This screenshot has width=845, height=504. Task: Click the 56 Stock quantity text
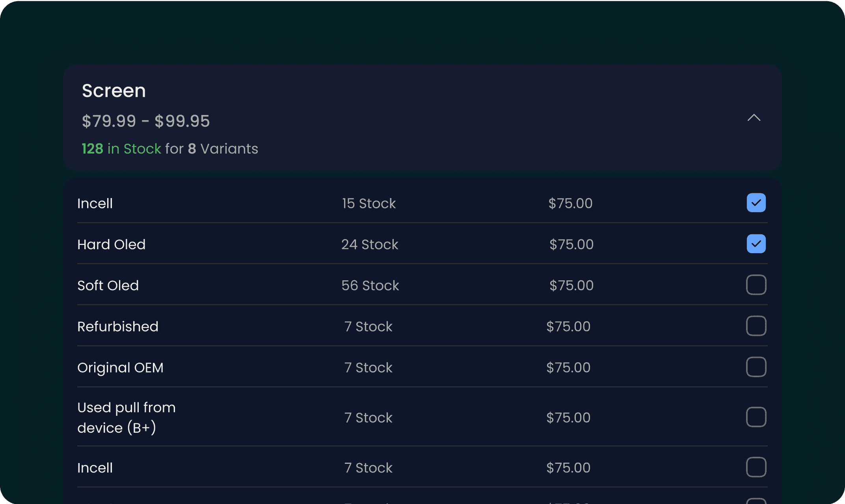[x=370, y=285]
